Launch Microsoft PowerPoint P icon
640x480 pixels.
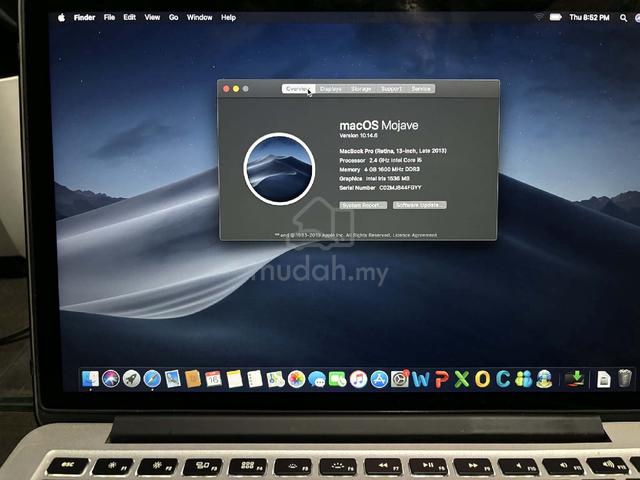click(x=441, y=379)
